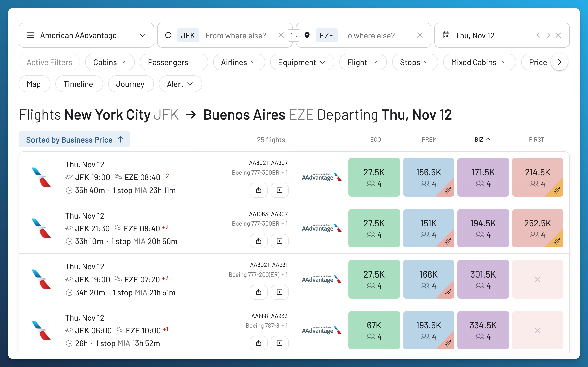588x367 pixels.
Task: Open the Stops filter dropdown
Action: [415, 62]
